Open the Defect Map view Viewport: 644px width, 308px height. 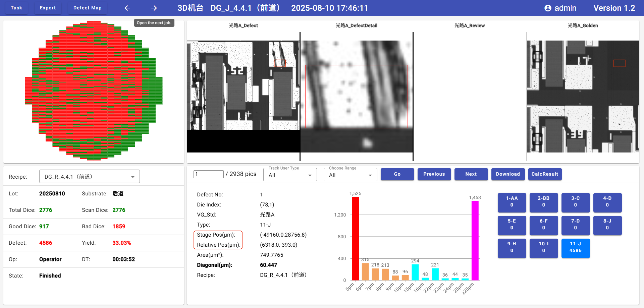coord(87,8)
